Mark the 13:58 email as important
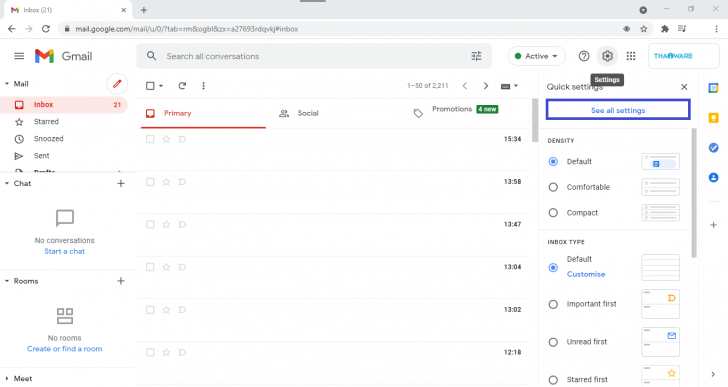The width and height of the screenshot is (728, 387). pyautogui.click(x=182, y=182)
